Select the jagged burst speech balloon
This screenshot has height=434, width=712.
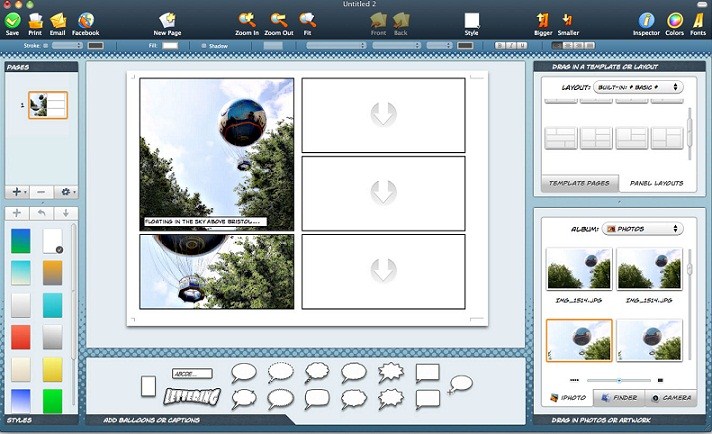(x=390, y=373)
